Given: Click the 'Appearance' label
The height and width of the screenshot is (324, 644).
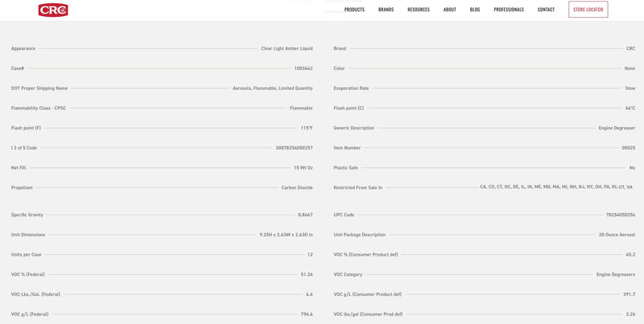Looking at the screenshot, I should click(23, 48).
